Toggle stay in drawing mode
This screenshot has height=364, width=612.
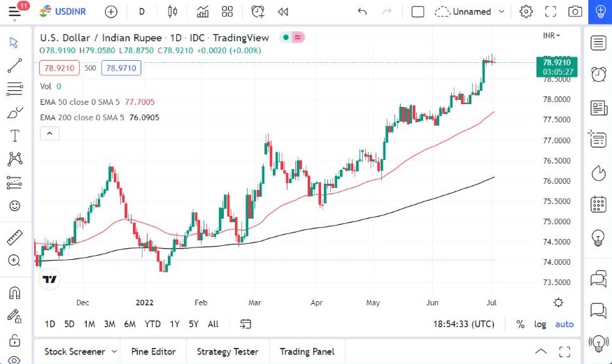click(x=15, y=316)
